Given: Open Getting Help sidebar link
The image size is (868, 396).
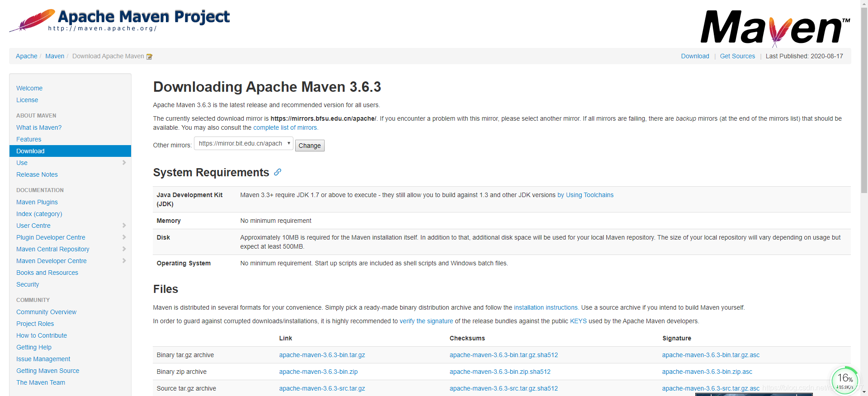Looking at the screenshot, I should pyautogui.click(x=34, y=347).
